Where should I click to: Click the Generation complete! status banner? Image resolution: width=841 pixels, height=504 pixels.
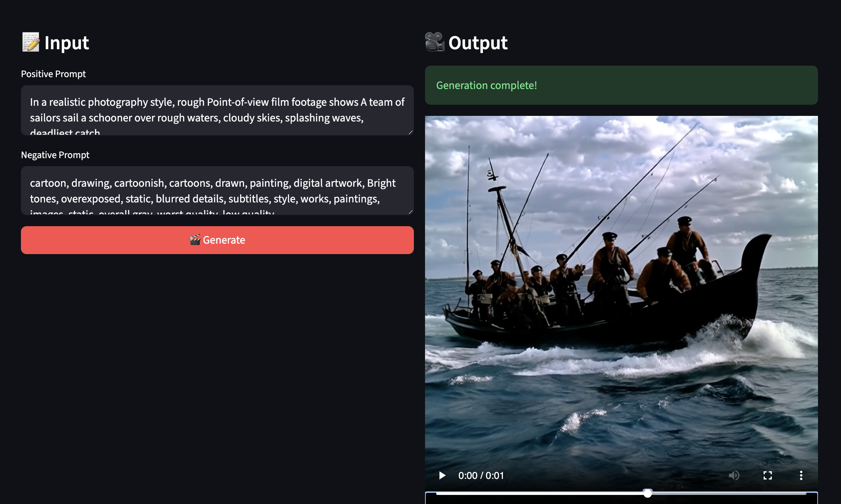tap(621, 85)
